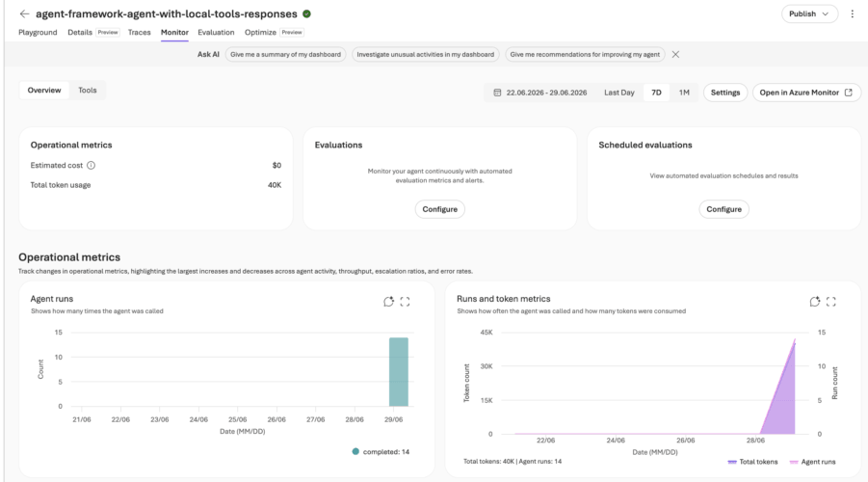Open monitor Settings
The image size is (868, 482).
point(725,93)
